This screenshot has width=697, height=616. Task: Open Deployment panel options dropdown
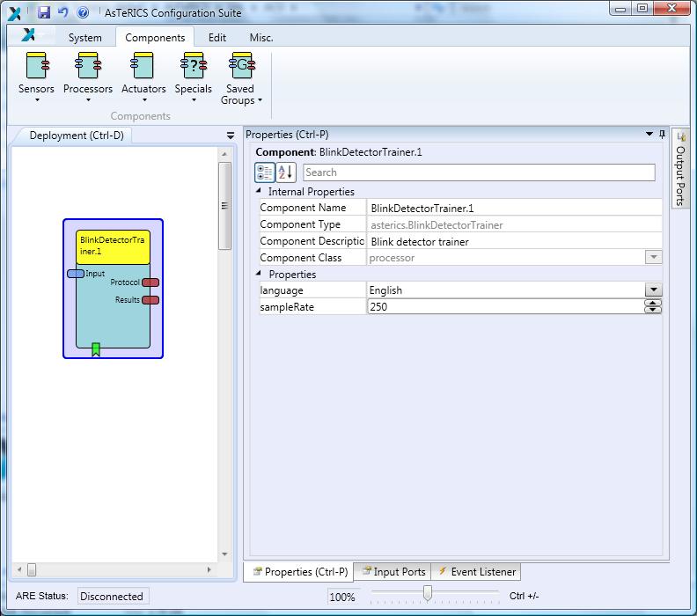(x=231, y=136)
